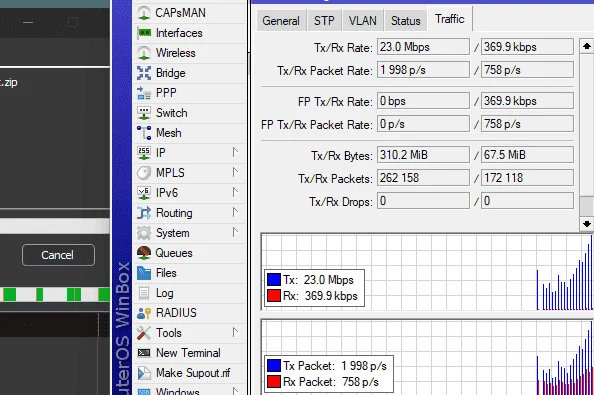Click the Tx/Rx Drops label
Viewport: 594px width, 395px height.
tap(341, 202)
